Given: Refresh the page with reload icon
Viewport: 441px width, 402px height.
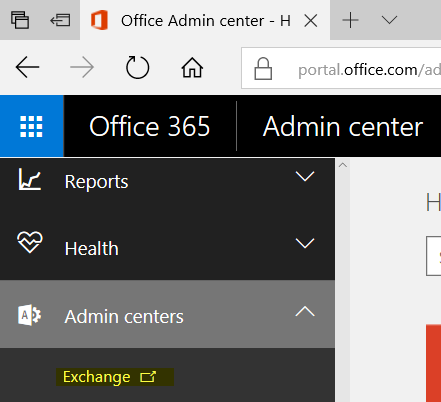Looking at the screenshot, I should pos(137,67).
